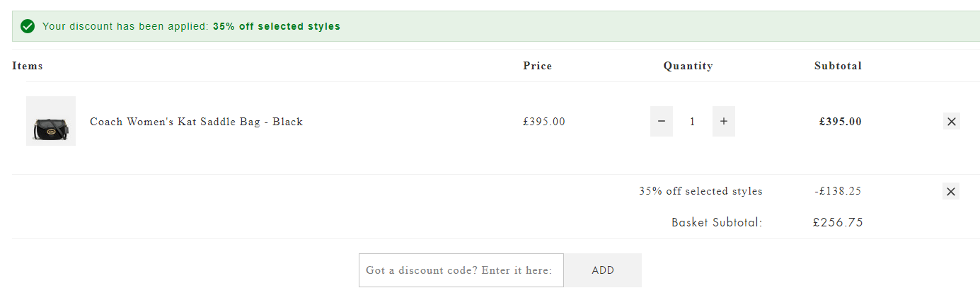Click the discount code input field
Viewport: 980px width, 300px height.
point(461,270)
